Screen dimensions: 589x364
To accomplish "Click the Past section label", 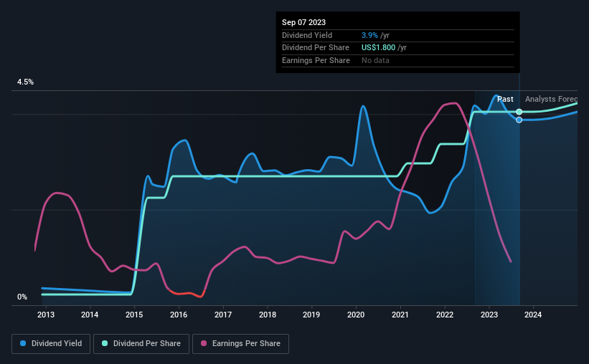I will (x=505, y=99).
